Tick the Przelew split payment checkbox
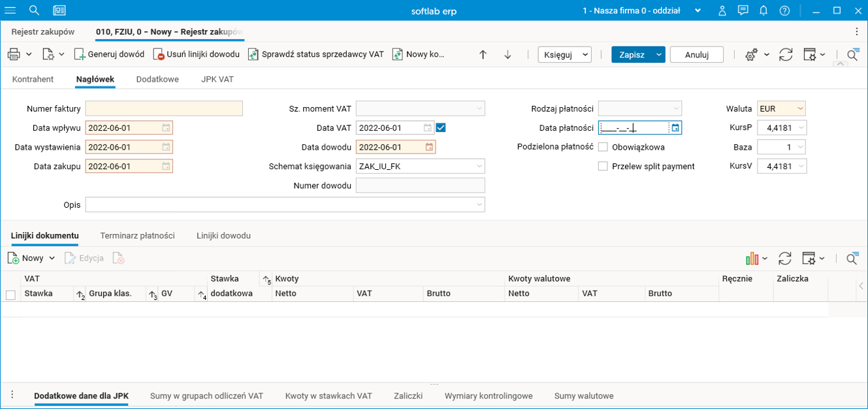Screen dimensions: 868x409 [603, 167]
